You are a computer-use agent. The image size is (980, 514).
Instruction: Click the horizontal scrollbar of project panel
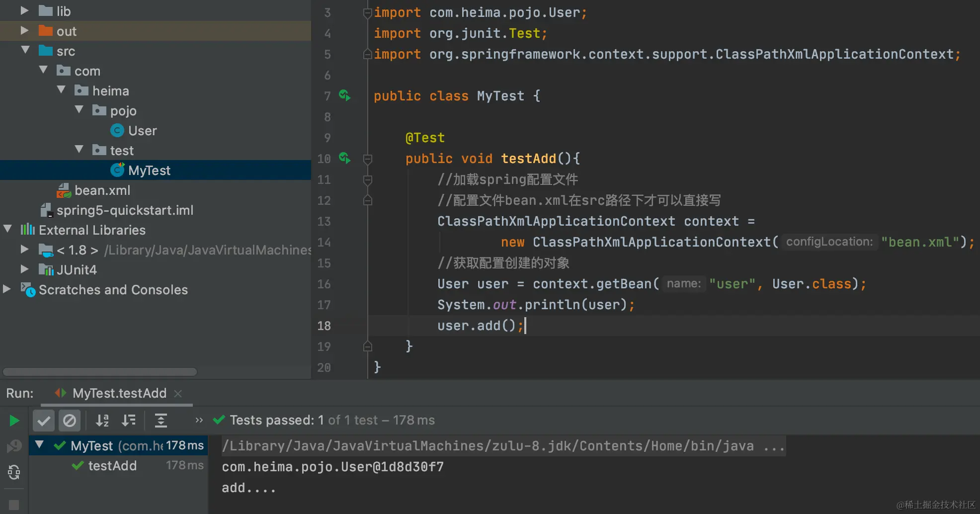click(100, 372)
